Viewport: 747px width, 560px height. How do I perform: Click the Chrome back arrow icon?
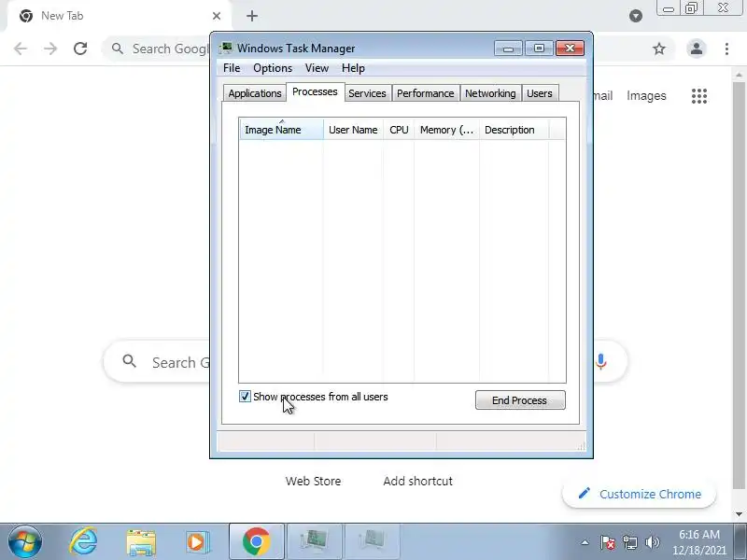tap(20, 49)
